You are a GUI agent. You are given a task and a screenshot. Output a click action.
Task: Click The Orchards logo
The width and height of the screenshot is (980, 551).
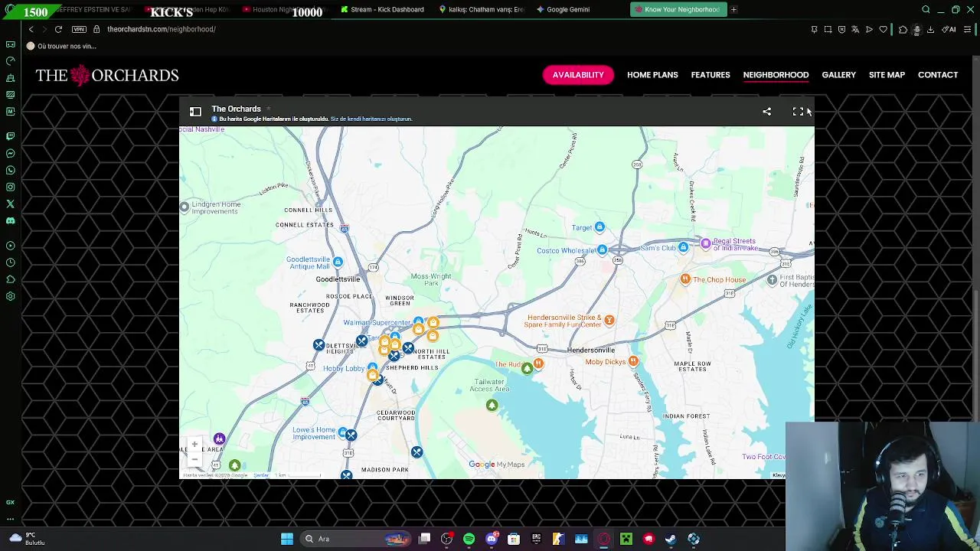pos(107,75)
